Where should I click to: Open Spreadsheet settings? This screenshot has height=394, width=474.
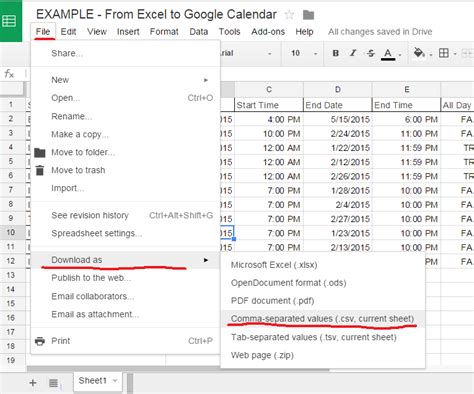pos(125,233)
